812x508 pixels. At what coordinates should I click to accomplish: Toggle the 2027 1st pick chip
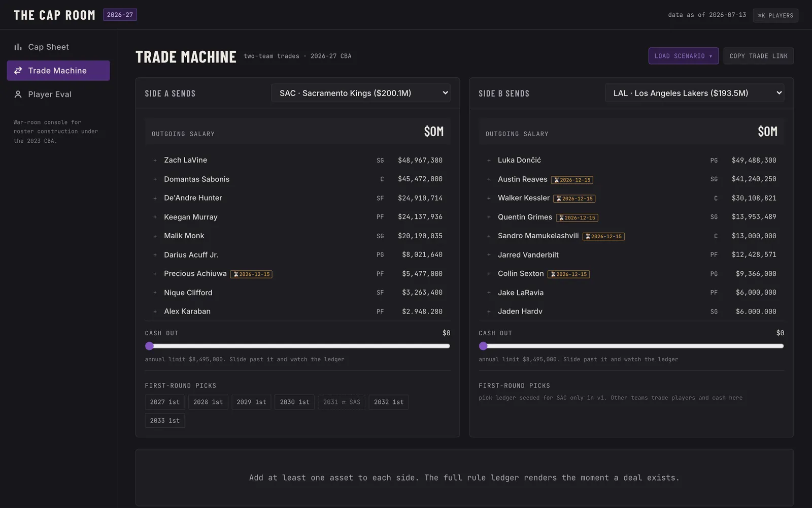click(165, 402)
